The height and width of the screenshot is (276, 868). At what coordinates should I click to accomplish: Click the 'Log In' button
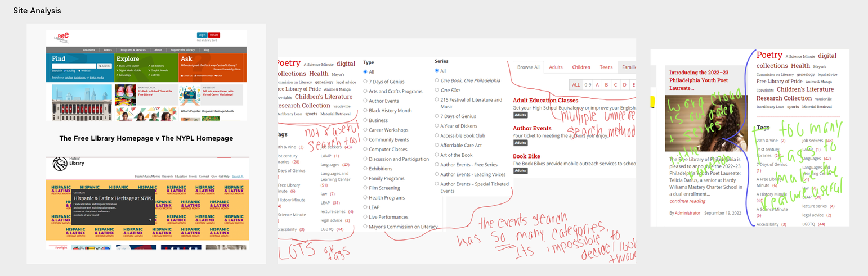202,35
